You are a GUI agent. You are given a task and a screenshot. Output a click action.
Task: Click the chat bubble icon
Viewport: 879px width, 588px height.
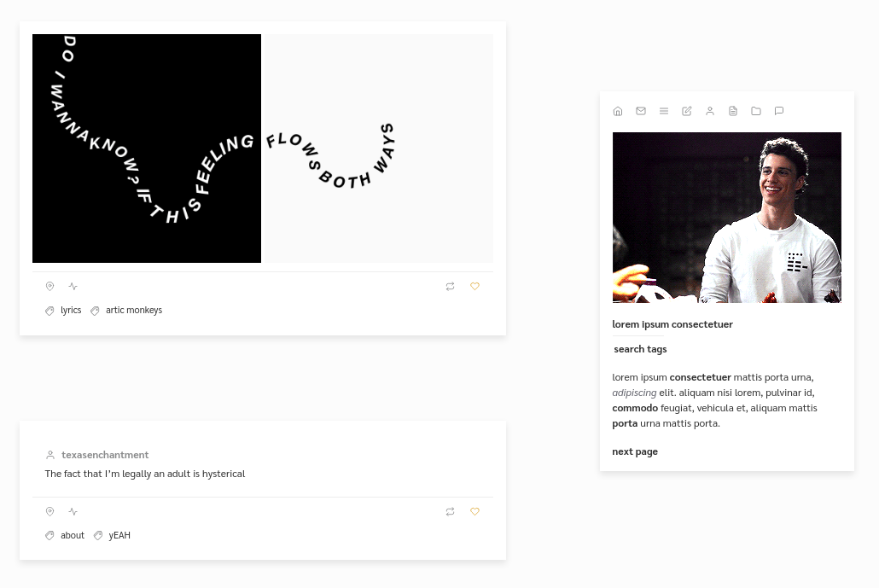778,111
